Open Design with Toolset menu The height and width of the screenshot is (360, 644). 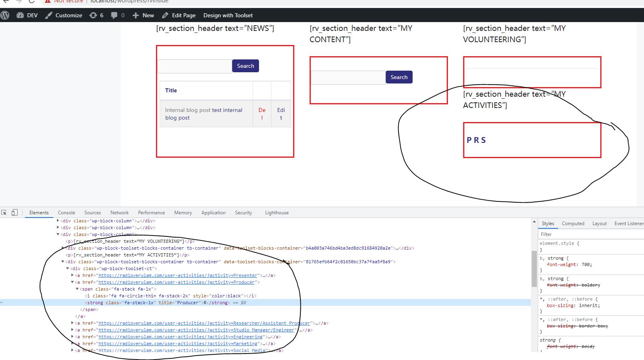pyautogui.click(x=228, y=15)
